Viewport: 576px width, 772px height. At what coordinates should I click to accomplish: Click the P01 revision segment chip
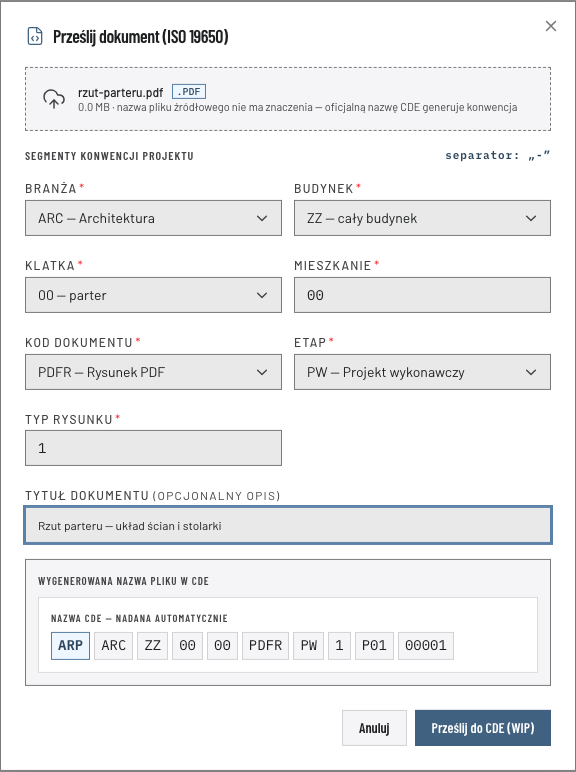pyautogui.click(x=374, y=645)
